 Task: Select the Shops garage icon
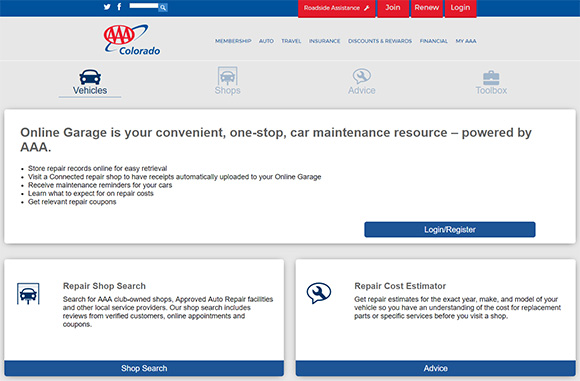tap(227, 76)
